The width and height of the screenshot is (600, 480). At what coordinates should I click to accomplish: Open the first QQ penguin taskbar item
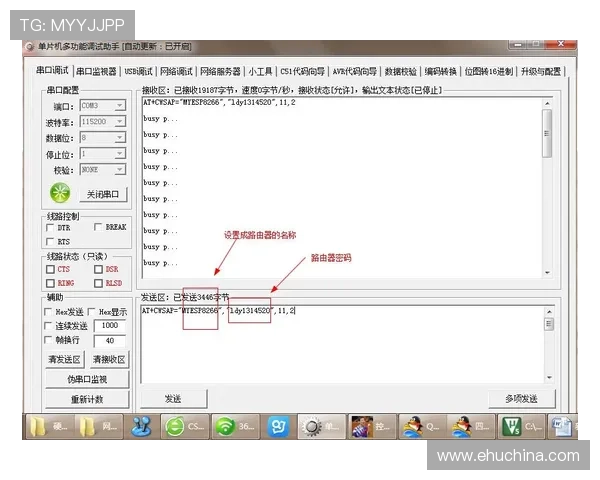423,426
